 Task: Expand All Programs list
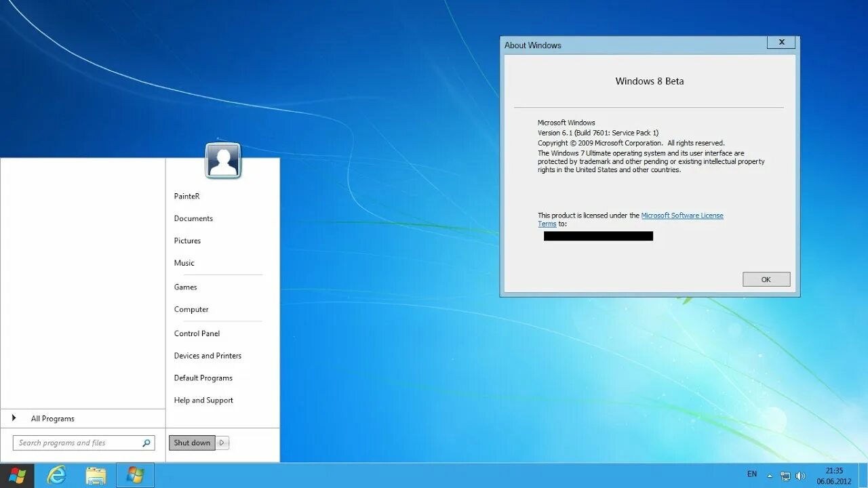83,418
